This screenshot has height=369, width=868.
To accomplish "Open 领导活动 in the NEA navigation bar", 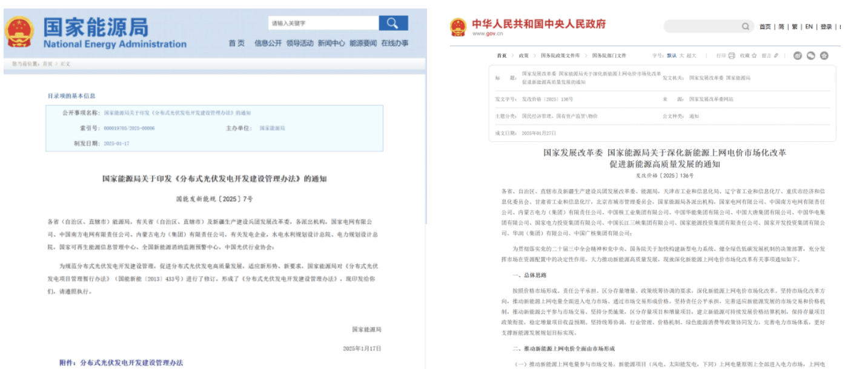I will point(300,43).
